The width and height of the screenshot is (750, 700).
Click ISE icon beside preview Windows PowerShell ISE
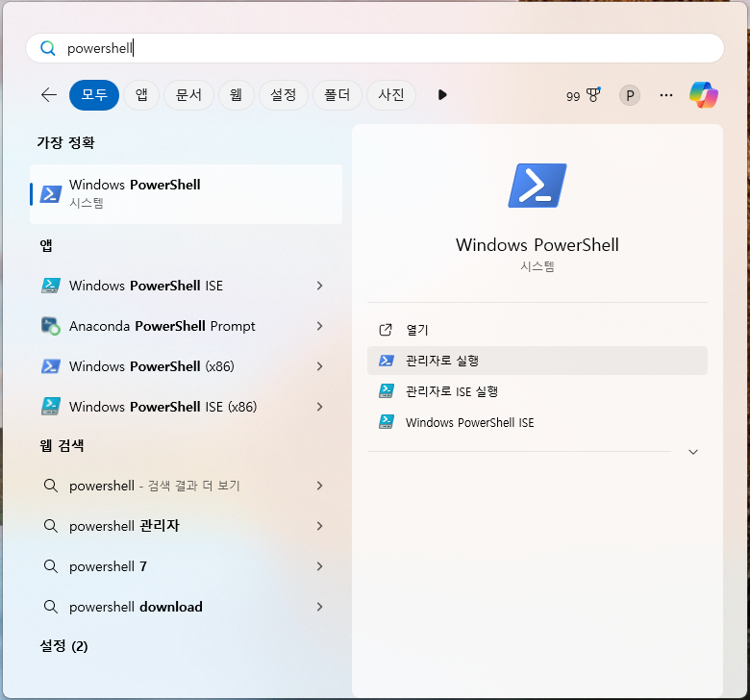point(386,422)
